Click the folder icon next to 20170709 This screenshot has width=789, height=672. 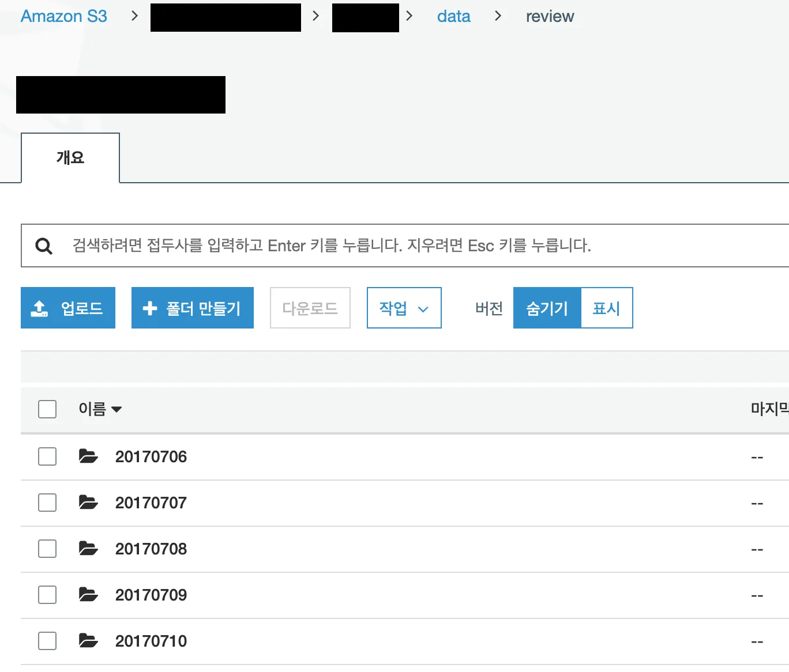(88, 595)
